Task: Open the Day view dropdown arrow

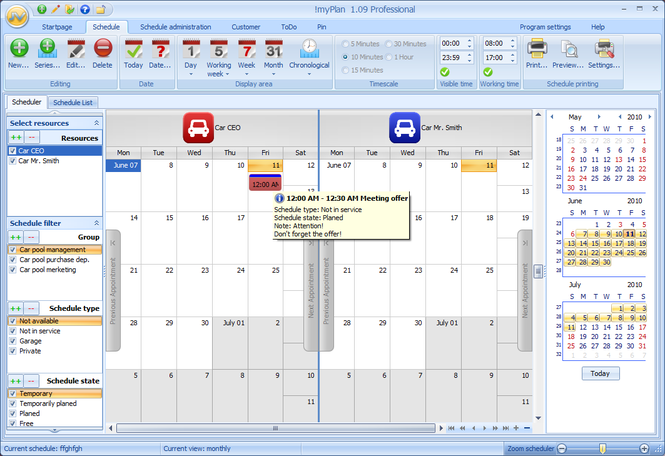Action: coord(191,74)
